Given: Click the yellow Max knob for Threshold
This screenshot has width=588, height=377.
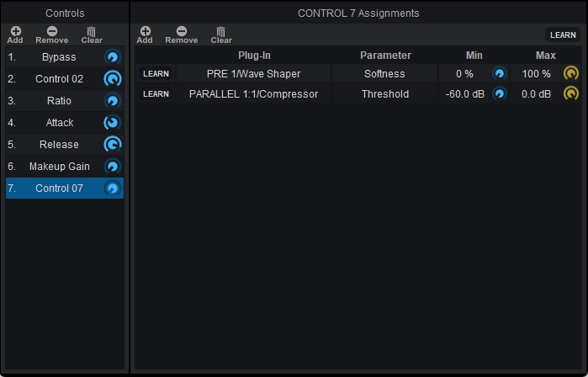Looking at the screenshot, I should click(x=570, y=93).
